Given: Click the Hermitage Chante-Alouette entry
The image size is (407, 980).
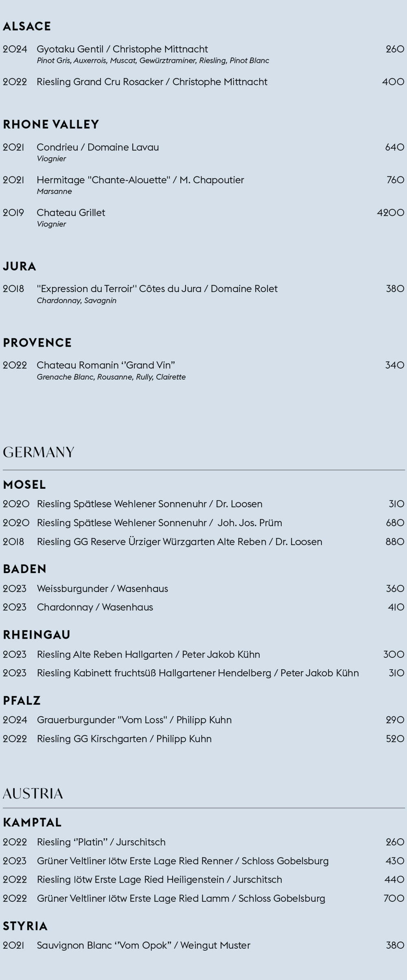Looking at the screenshot, I should [140, 180].
